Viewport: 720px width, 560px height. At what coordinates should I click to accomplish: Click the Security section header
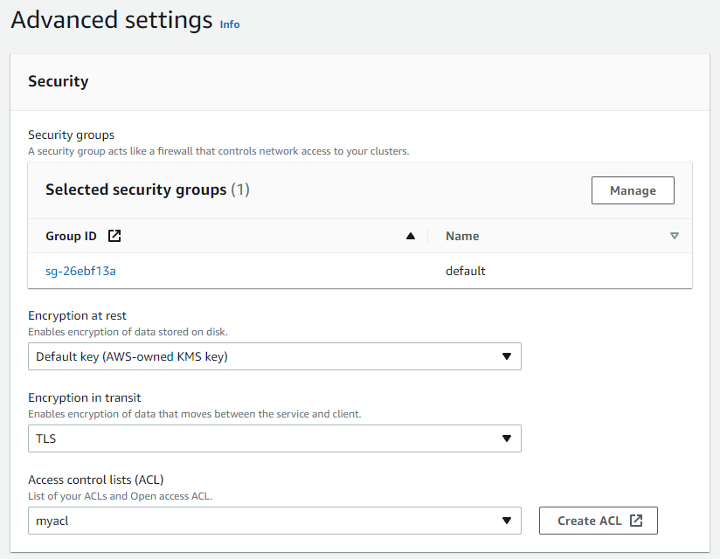(58, 82)
